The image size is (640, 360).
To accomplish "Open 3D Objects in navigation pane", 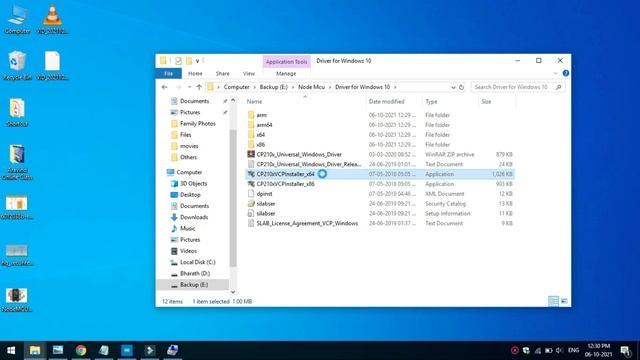I will [x=193, y=184].
